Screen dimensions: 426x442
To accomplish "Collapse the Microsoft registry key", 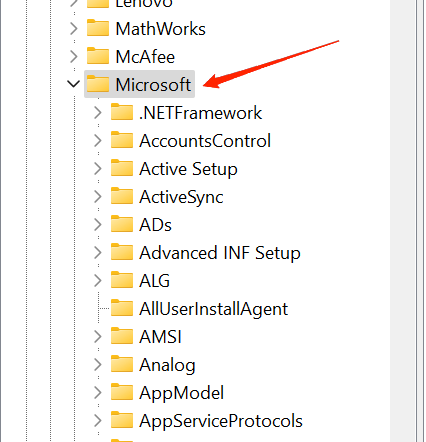I will coord(74,84).
